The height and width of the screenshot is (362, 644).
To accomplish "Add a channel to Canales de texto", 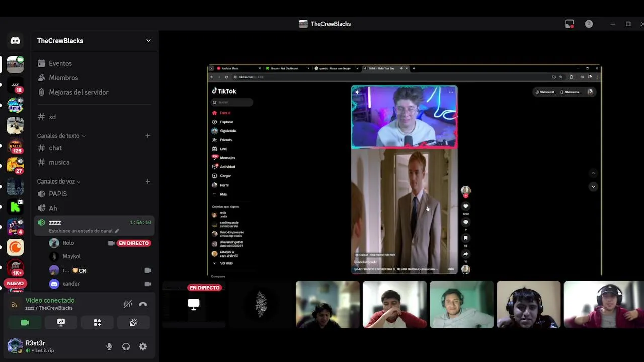I will pos(148,136).
